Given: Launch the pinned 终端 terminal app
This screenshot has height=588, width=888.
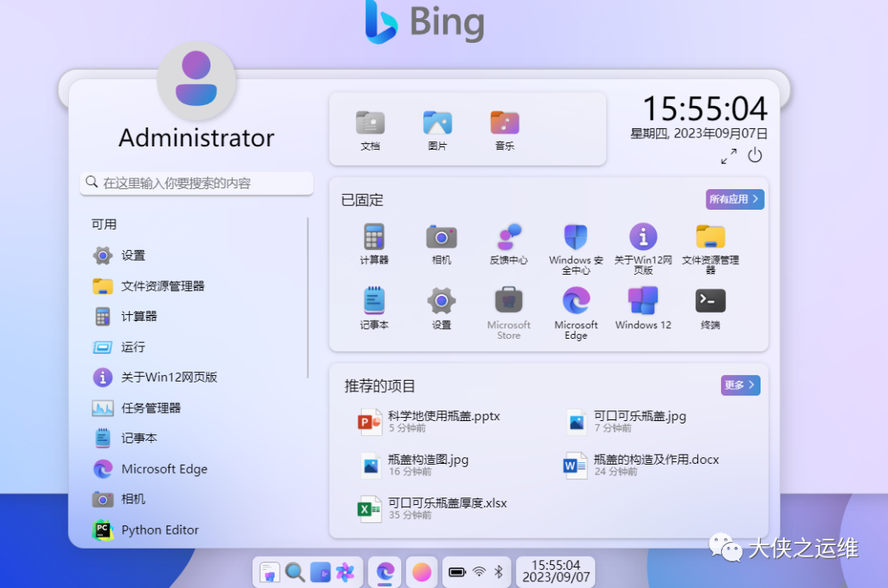Looking at the screenshot, I should tap(710, 308).
